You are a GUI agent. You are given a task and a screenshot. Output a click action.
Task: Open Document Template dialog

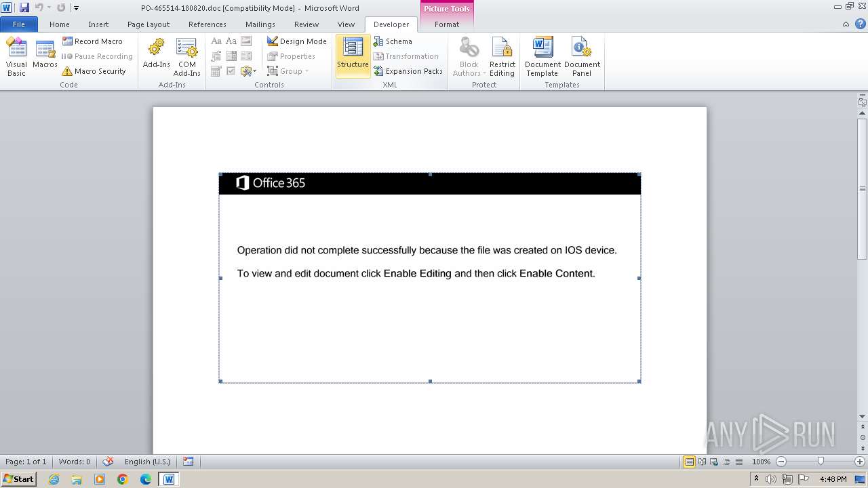[542, 57]
